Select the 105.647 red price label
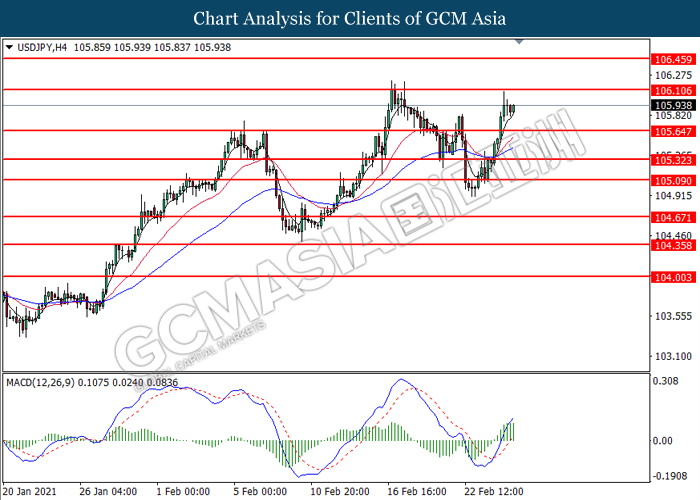700x500 pixels. 673,131
